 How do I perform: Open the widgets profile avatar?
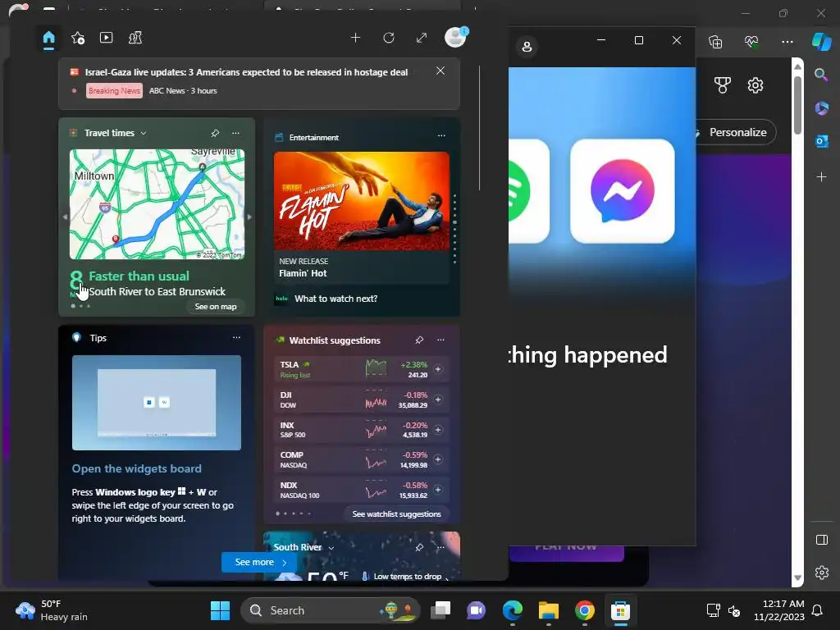pyautogui.click(x=456, y=38)
